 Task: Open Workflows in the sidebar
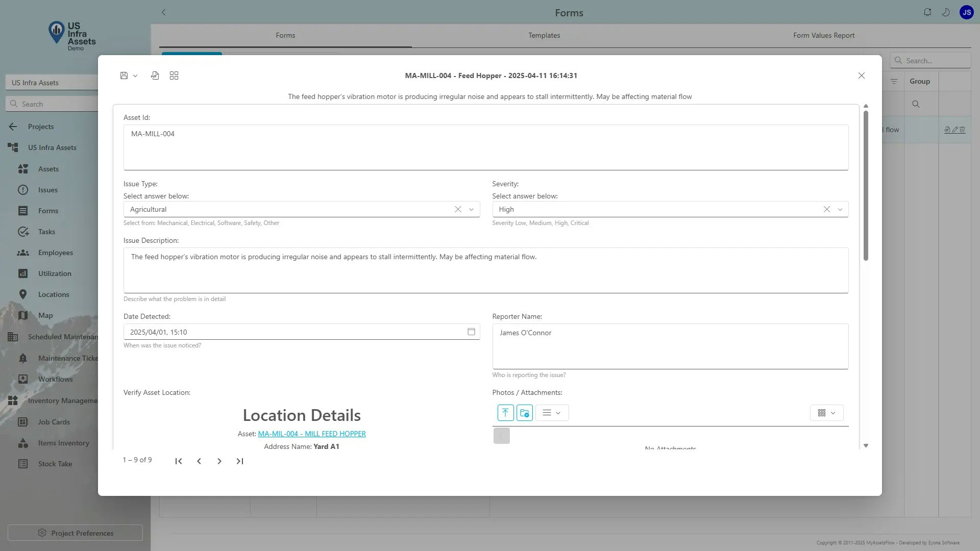(x=55, y=379)
